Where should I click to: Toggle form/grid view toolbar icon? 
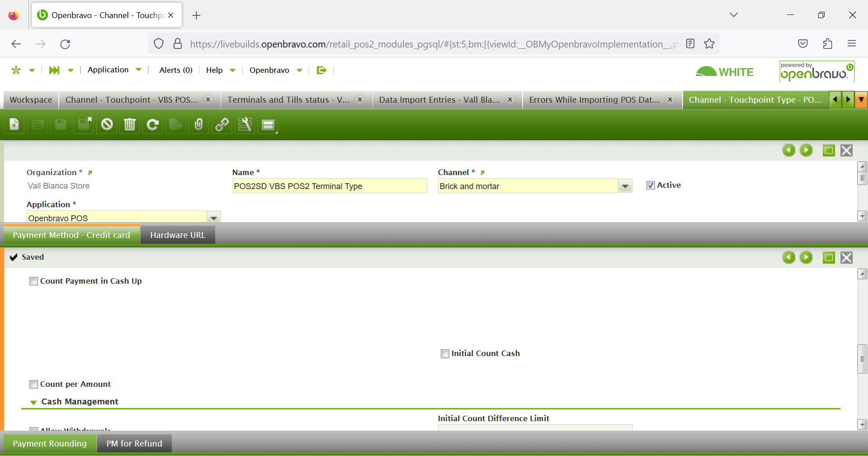point(268,124)
